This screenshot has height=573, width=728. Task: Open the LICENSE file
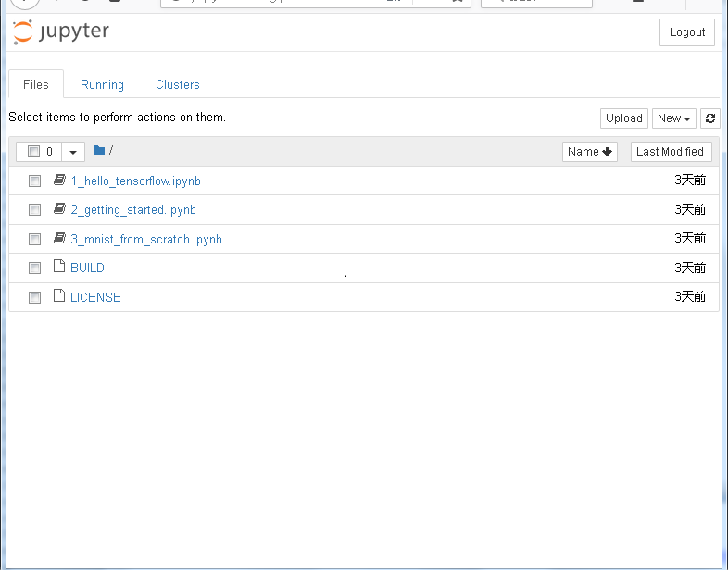tap(95, 297)
